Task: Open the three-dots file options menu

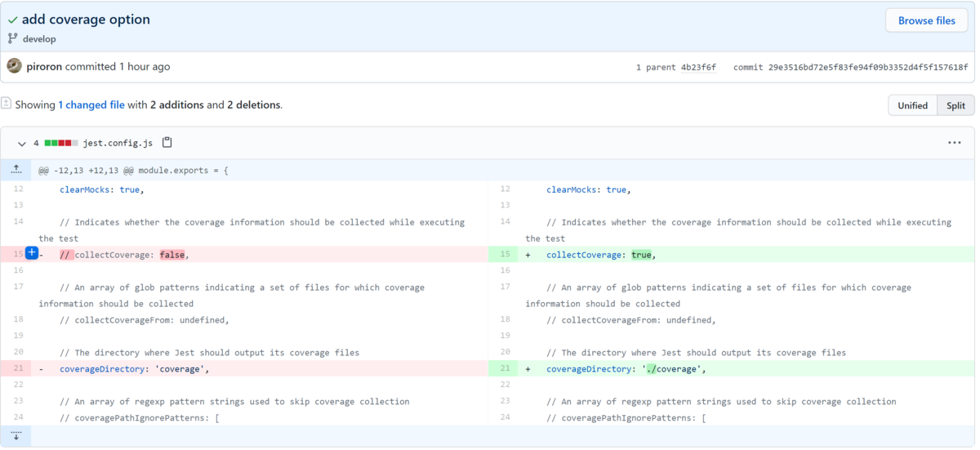Action: click(955, 143)
